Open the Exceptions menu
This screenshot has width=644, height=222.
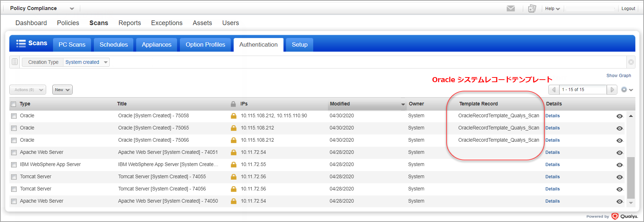pos(167,23)
